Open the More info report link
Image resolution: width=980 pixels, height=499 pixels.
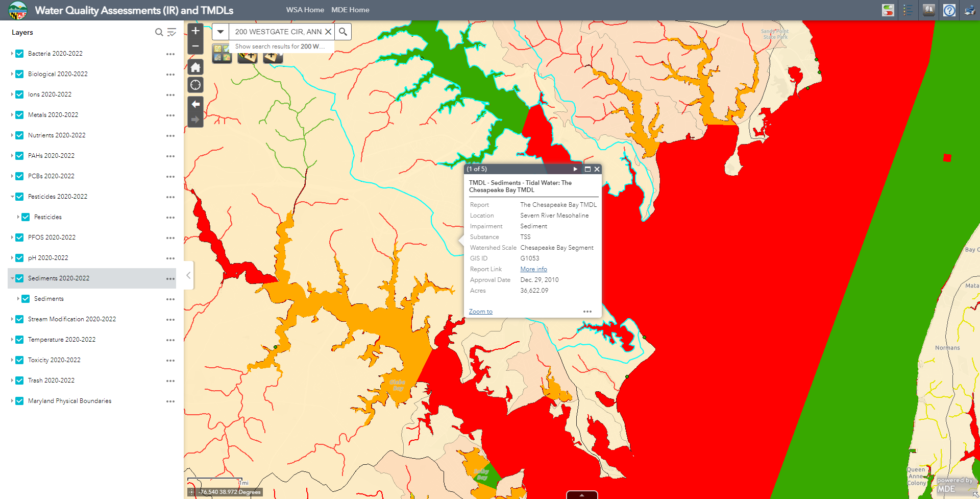pyautogui.click(x=533, y=269)
